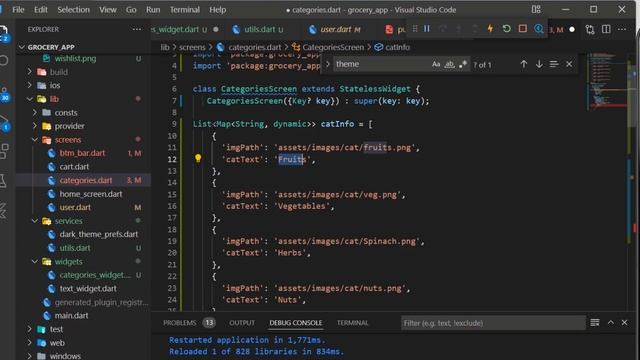Grab the debug toolbar drag handle
Image resolution: width=640 pixels, height=360 pixels.
pos(415,29)
